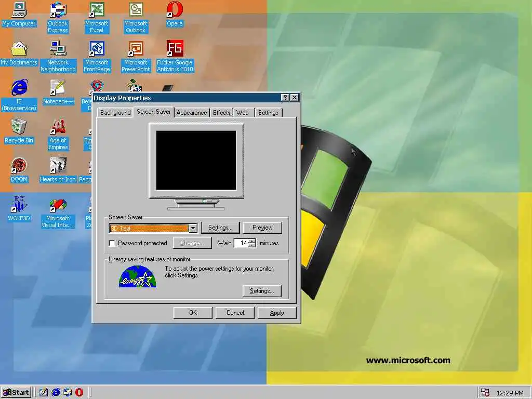Switch to the display Settings tab
The image size is (532, 399).
point(268,113)
